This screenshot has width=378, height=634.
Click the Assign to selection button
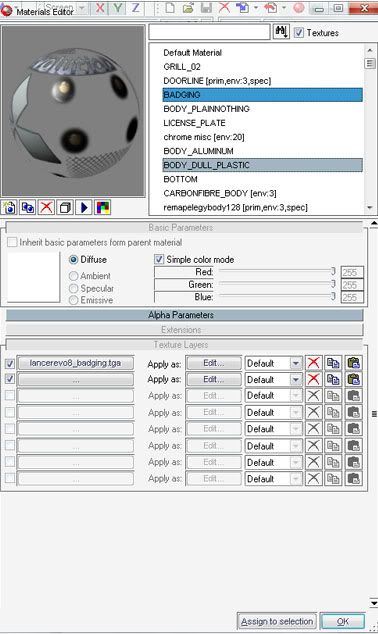click(x=277, y=621)
